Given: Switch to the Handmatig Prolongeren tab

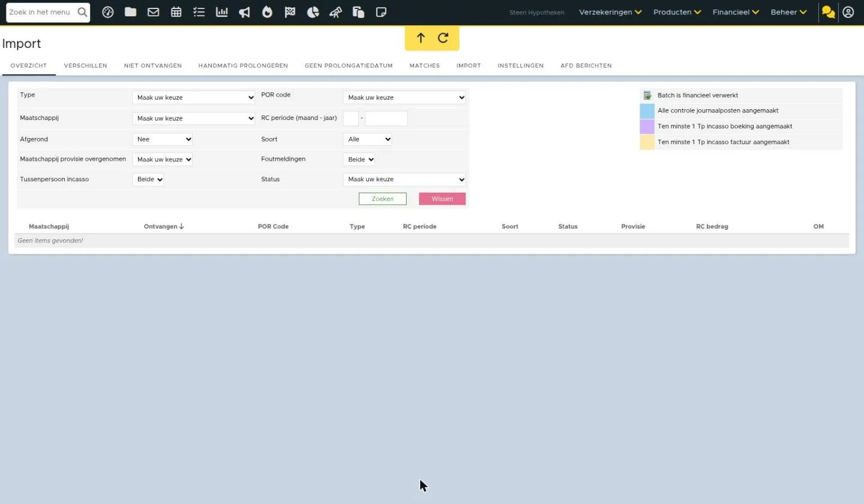Looking at the screenshot, I should coord(243,65).
